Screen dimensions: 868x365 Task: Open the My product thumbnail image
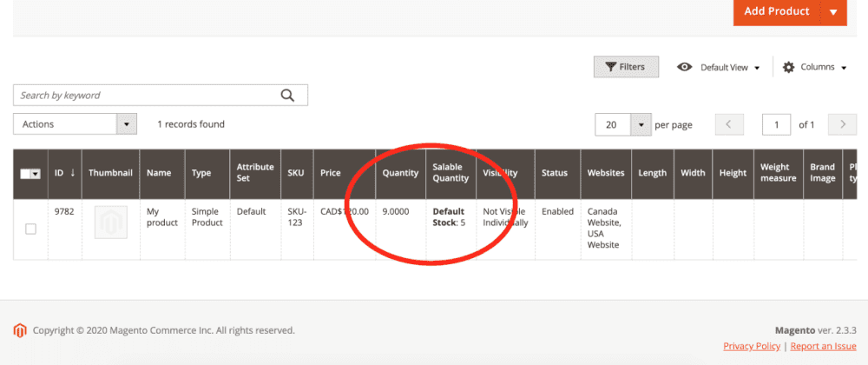click(x=111, y=222)
